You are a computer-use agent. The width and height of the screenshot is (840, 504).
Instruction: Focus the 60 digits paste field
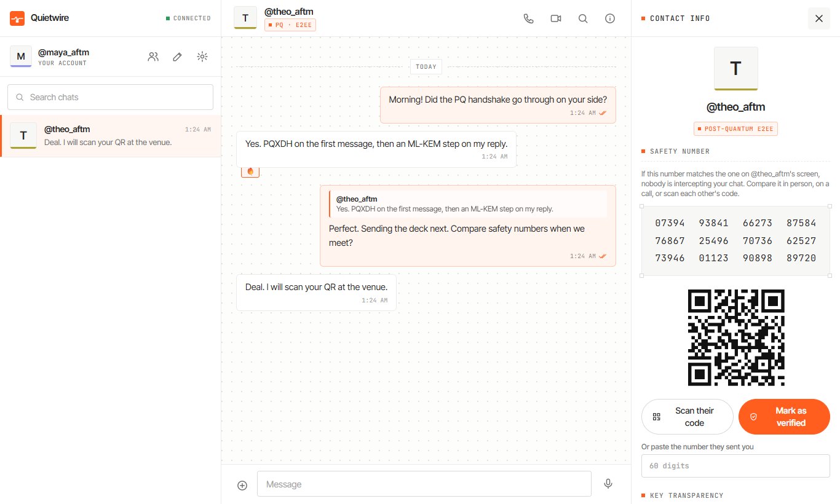(735, 466)
